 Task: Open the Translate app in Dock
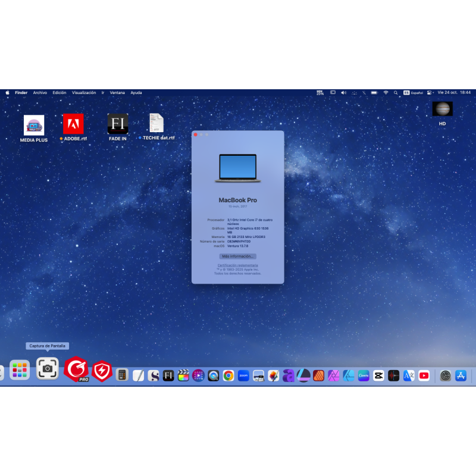click(409, 376)
